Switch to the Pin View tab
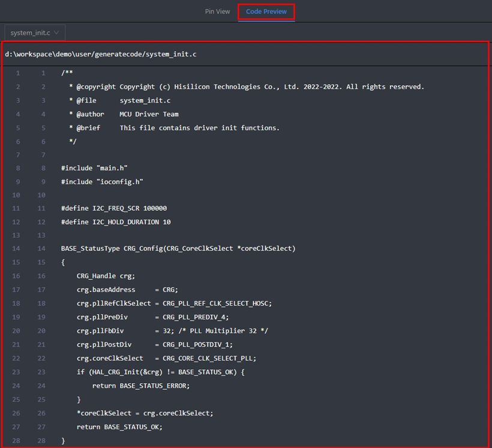 click(x=217, y=11)
